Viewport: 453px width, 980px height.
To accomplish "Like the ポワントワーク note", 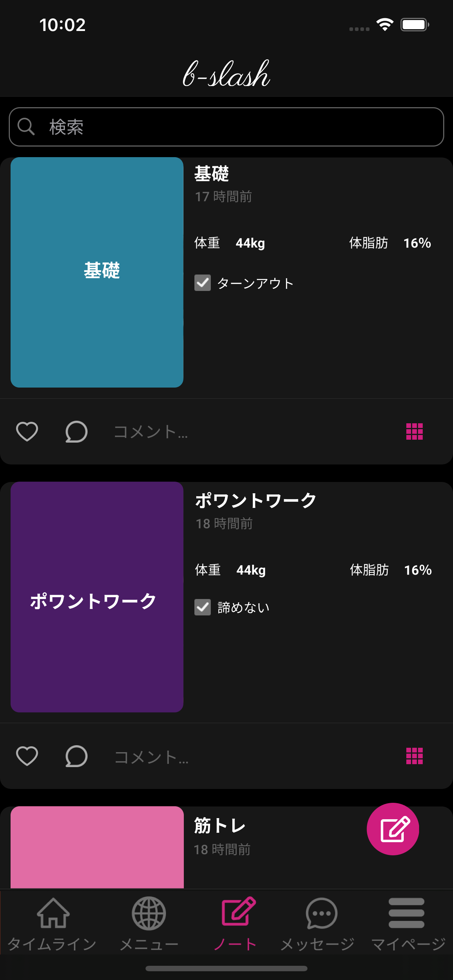I will click(x=27, y=756).
